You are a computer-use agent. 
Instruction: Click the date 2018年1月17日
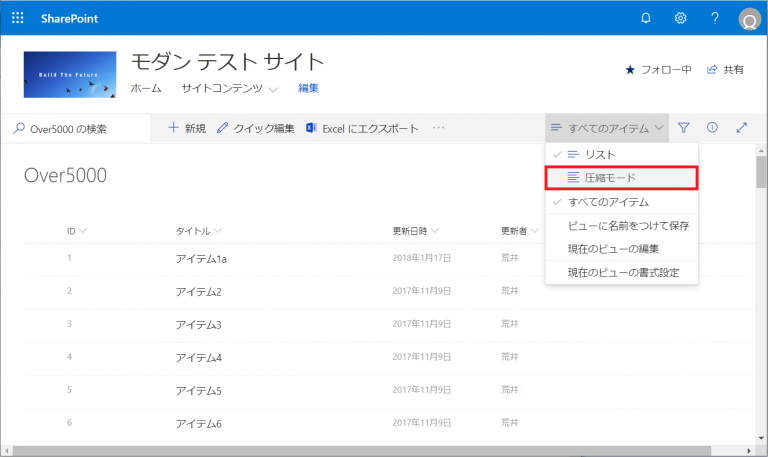(421, 258)
